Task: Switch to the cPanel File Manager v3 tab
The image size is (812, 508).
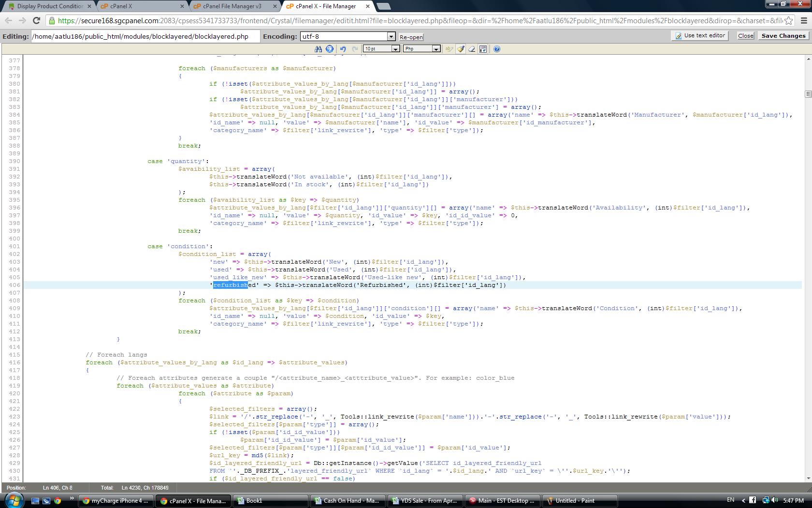Action: pos(232,6)
